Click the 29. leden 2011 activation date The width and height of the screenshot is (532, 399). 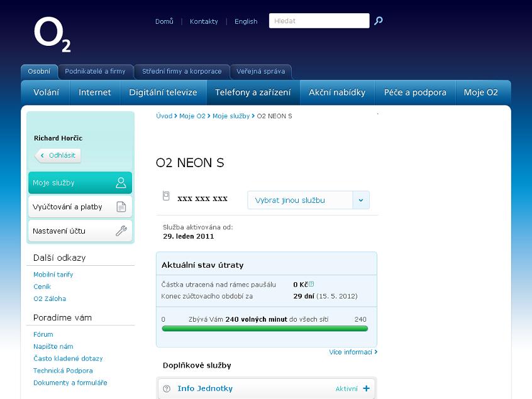(189, 236)
